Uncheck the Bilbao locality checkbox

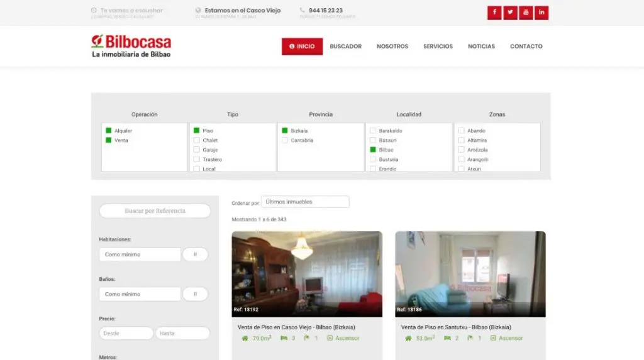[373, 150]
